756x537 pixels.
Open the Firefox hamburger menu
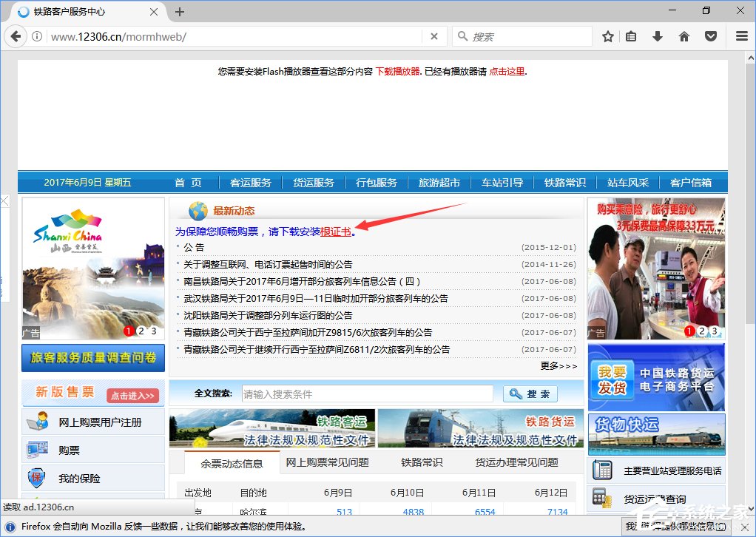tap(741, 36)
